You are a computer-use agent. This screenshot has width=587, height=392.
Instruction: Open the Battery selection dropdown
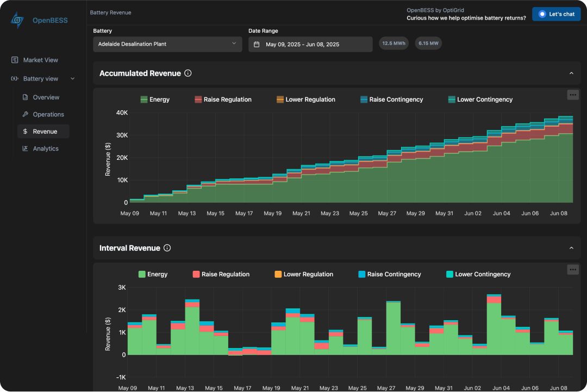click(x=167, y=44)
